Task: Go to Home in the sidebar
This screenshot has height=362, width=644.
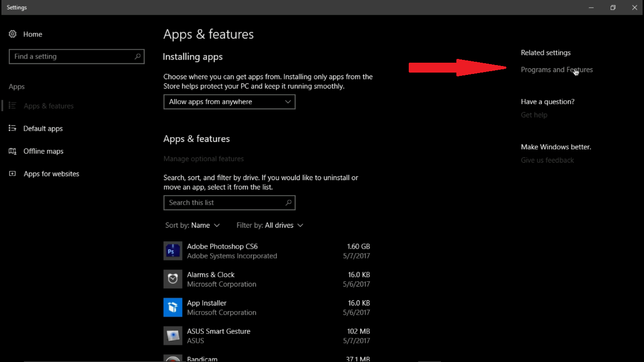Action: pos(33,34)
